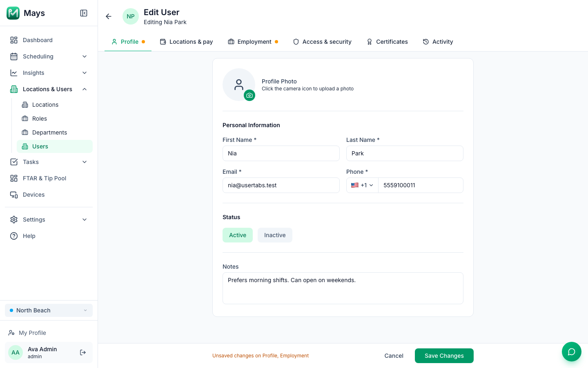Open the Certificates tab
This screenshot has height=368, width=588.
(387, 42)
